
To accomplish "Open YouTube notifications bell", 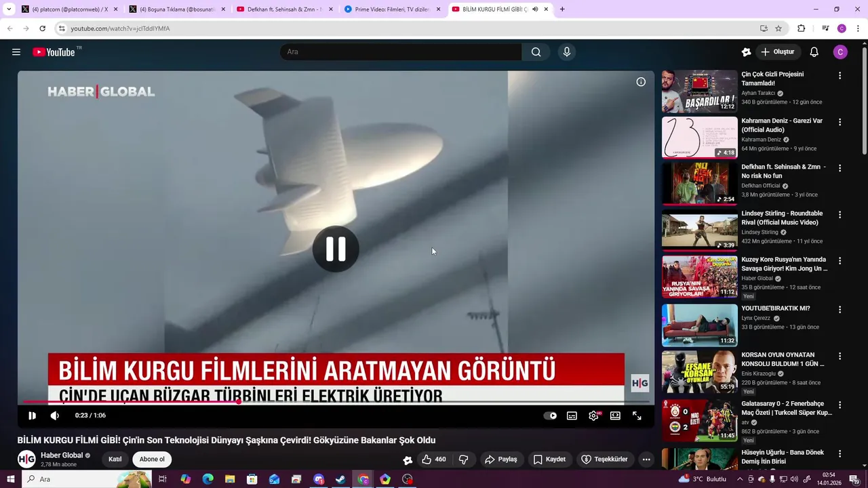I will pyautogui.click(x=814, y=52).
